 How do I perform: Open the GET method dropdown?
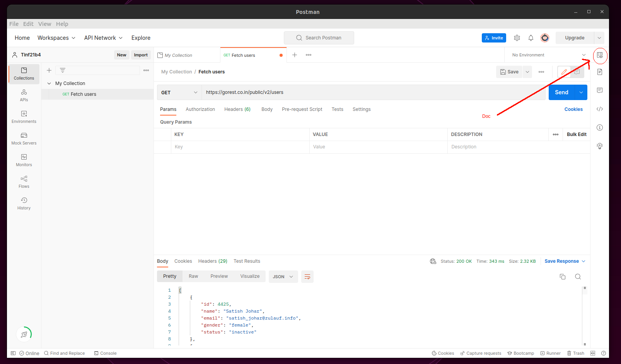coord(179,92)
